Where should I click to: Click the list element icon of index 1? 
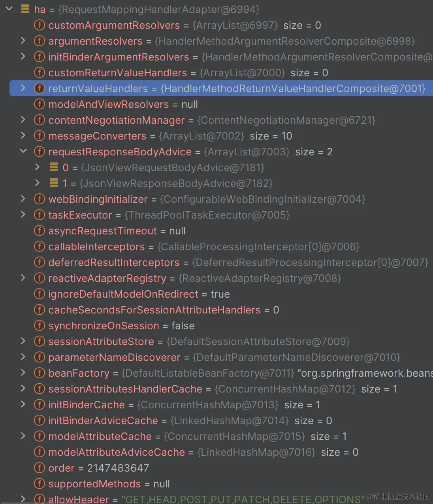(x=54, y=183)
